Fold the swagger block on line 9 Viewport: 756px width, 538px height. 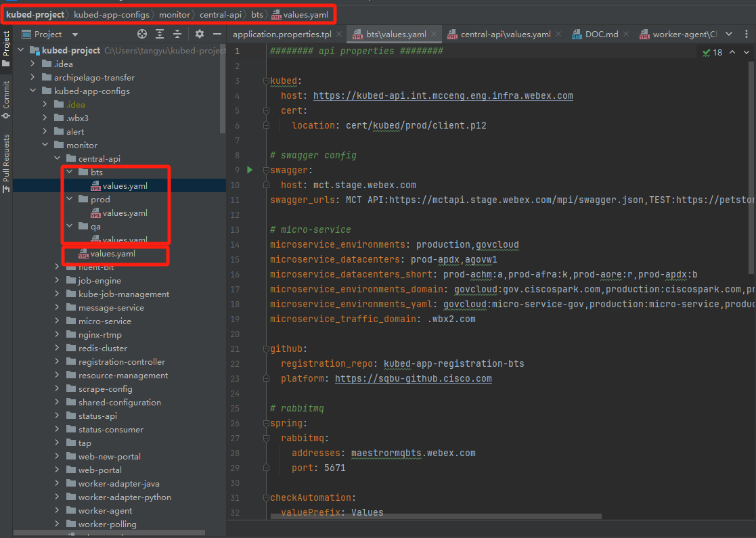click(266, 170)
